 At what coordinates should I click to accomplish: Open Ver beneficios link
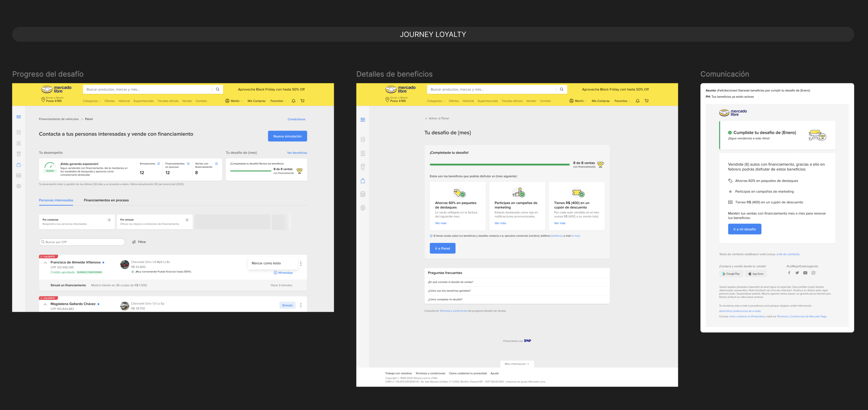(297, 153)
